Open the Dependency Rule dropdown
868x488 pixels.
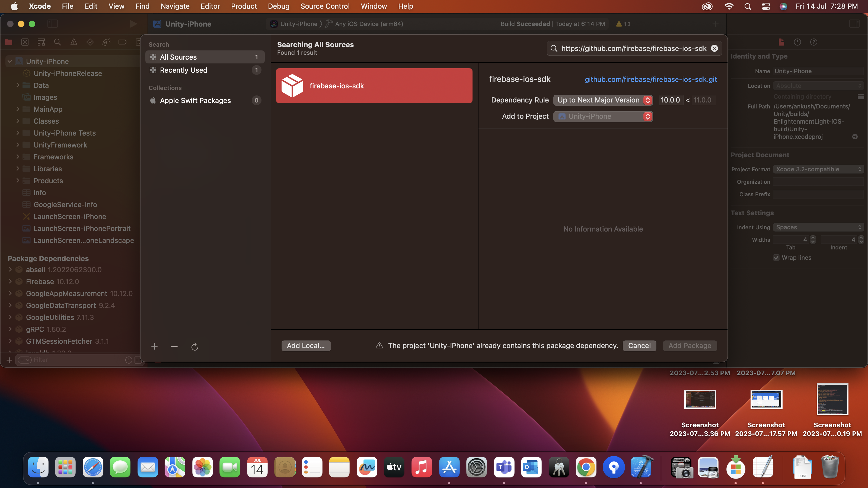coord(603,100)
